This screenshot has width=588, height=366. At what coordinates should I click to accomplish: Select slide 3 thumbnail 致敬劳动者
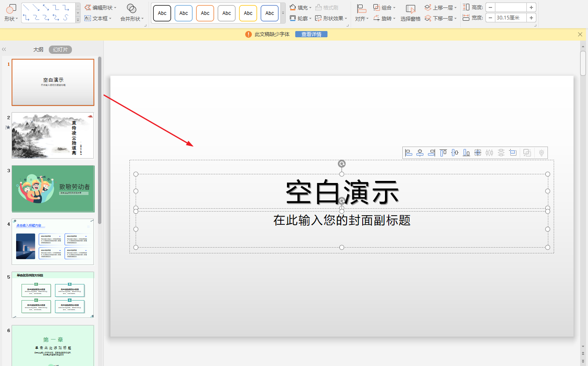click(x=53, y=188)
